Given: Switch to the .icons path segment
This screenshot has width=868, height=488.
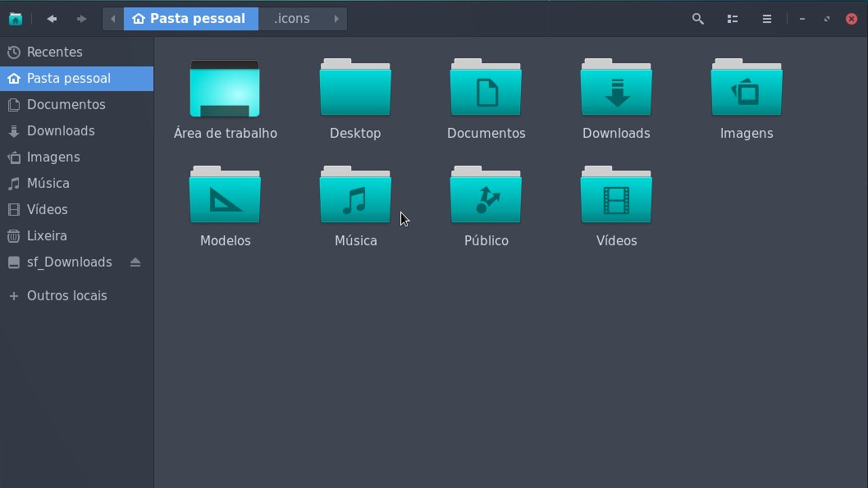Looking at the screenshot, I should pyautogui.click(x=293, y=18).
